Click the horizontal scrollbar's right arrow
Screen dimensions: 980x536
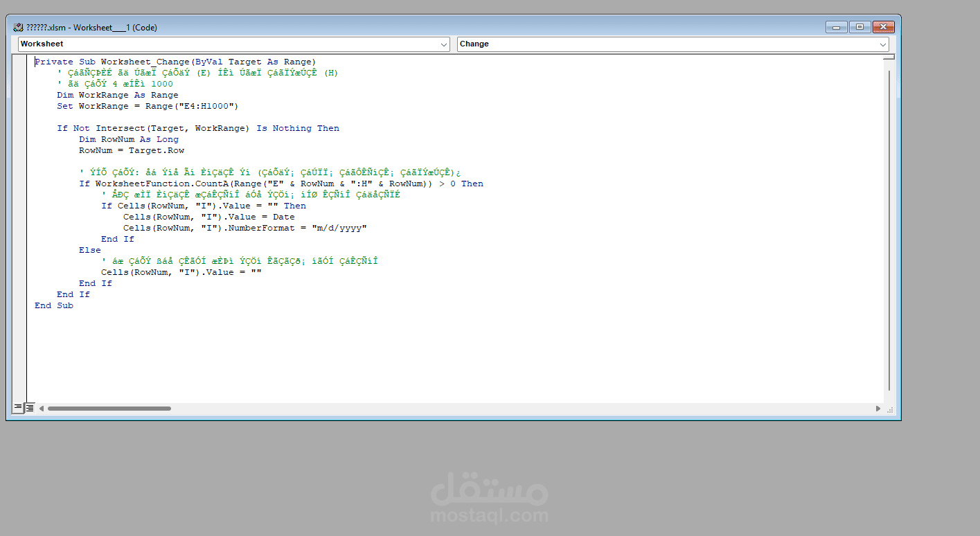[878, 408]
